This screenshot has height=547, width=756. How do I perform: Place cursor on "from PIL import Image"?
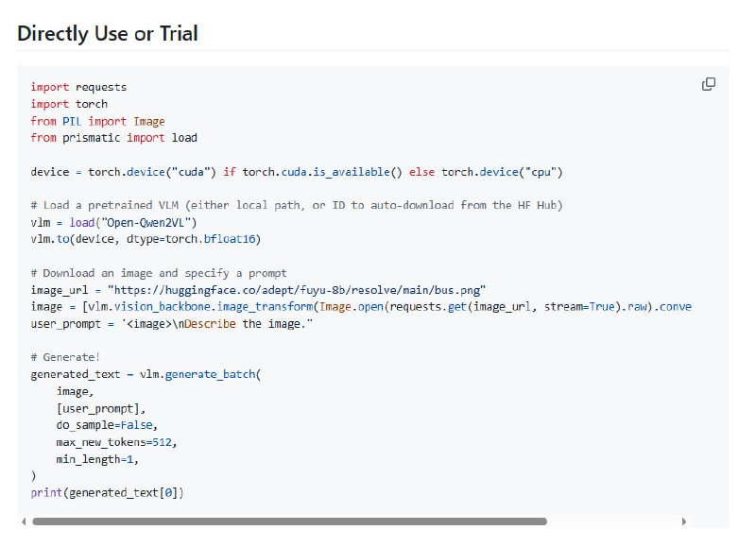coord(97,121)
